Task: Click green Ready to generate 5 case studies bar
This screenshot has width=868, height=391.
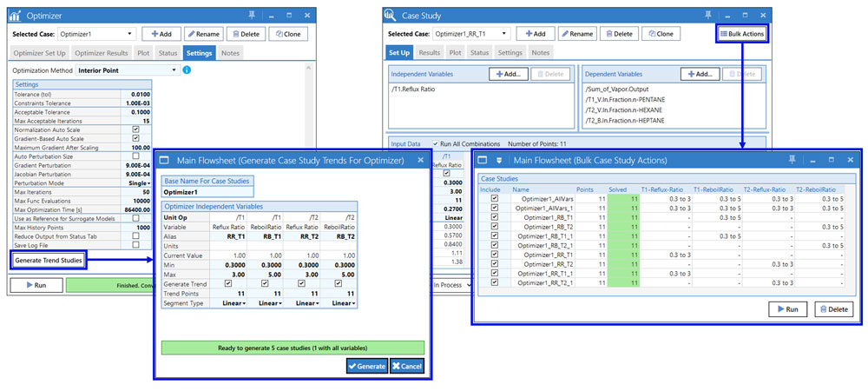Action: tap(293, 348)
